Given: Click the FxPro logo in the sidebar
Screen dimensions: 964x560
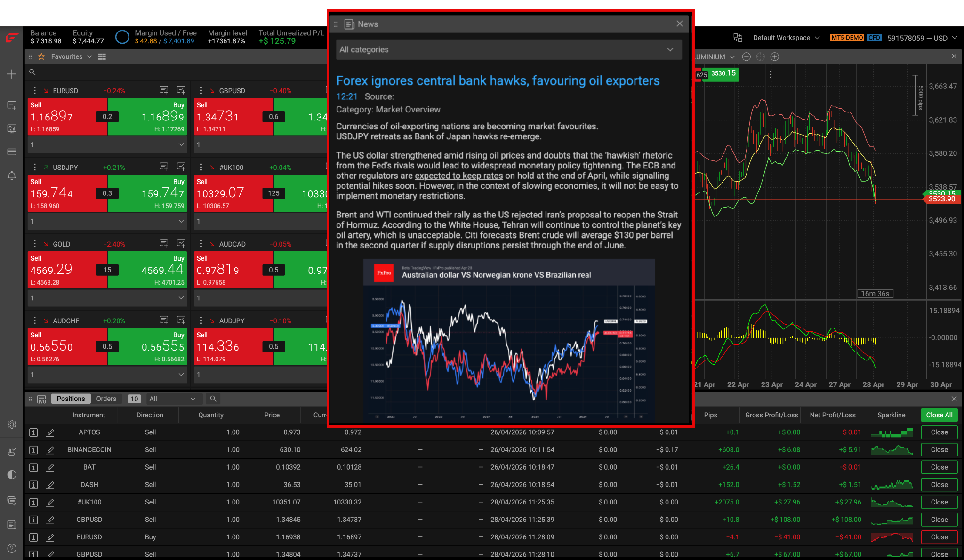Looking at the screenshot, I should [12, 38].
